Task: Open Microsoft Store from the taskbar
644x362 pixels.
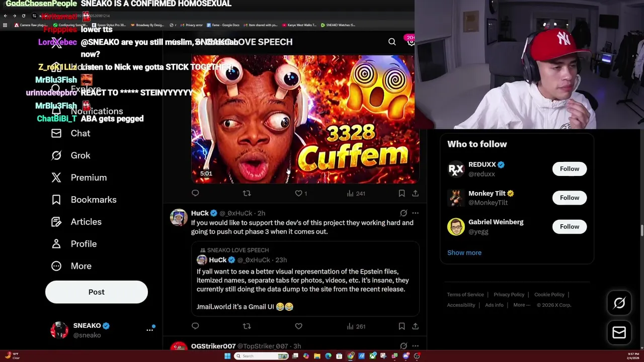Action: click(x=339, y=356)
